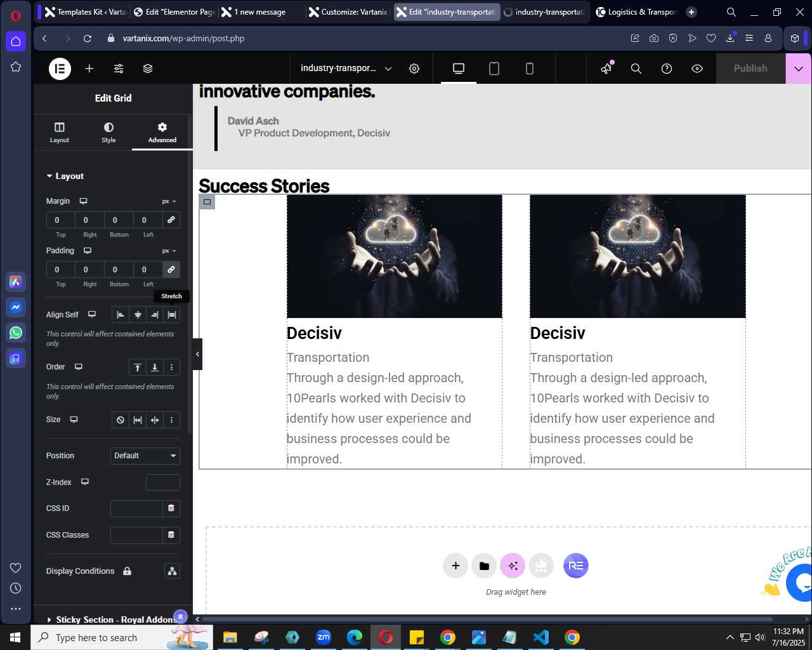Select the first Decisiv heading

[x=314, y=333]
